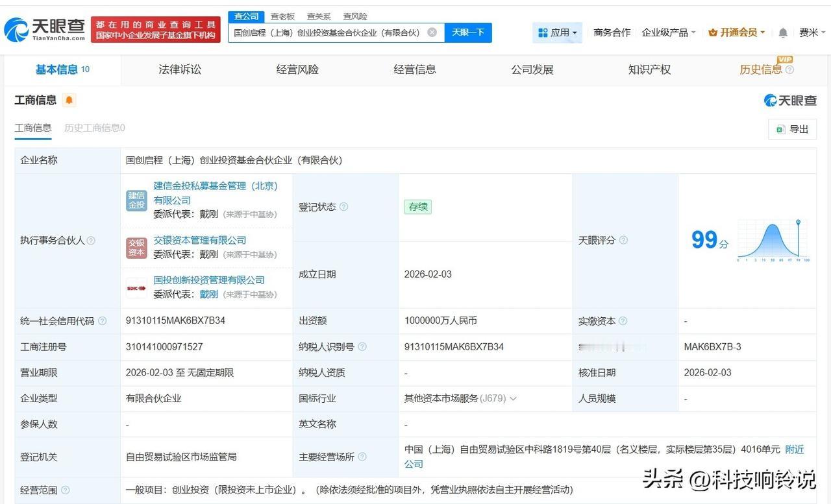Screen dimensions: 831x504
Task: Click the 建信金投 company logo
Action: [136, 202]
